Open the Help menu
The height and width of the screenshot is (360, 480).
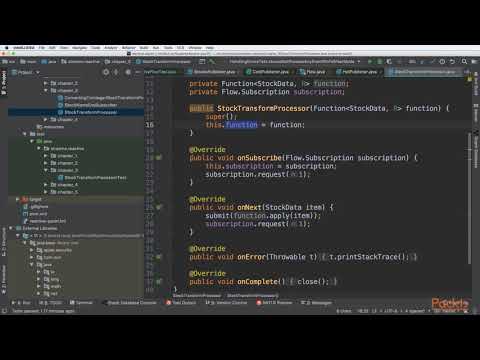click(x=210, y=48)
